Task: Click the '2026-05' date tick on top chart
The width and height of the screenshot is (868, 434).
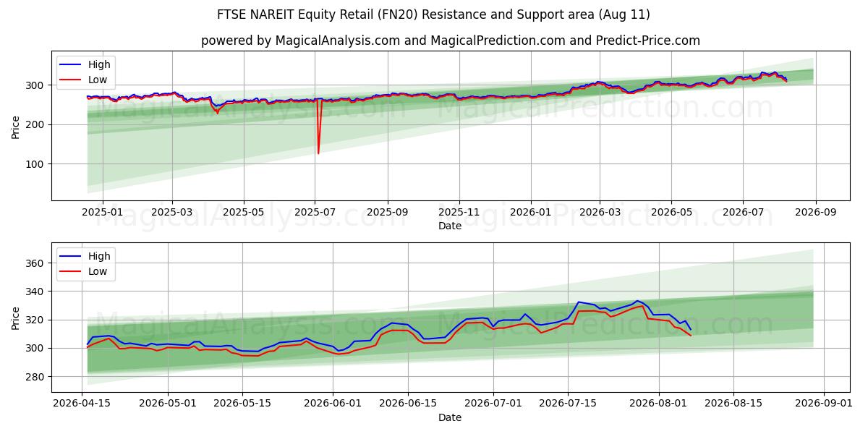Action: [671, 213]
